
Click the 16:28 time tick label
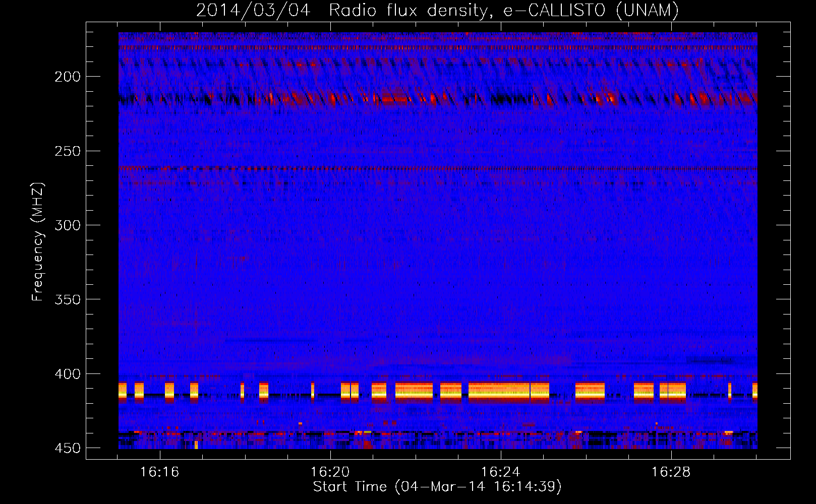tap(671, 472)
